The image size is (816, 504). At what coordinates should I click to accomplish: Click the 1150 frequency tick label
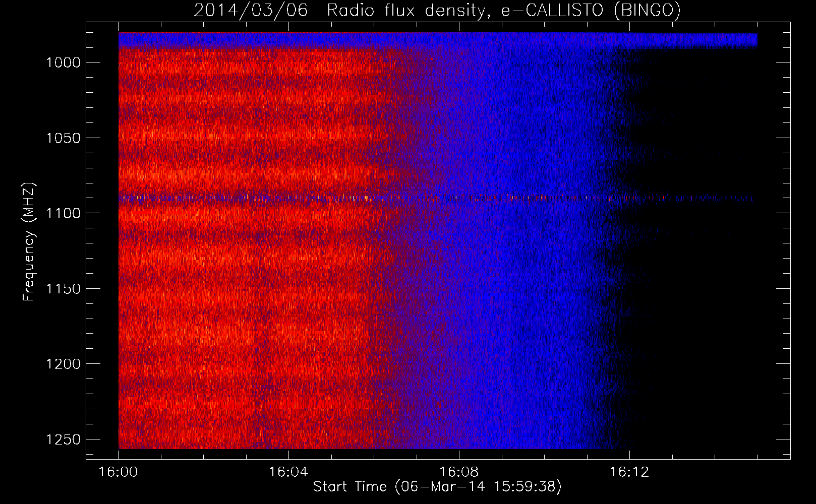pos(63,289)
